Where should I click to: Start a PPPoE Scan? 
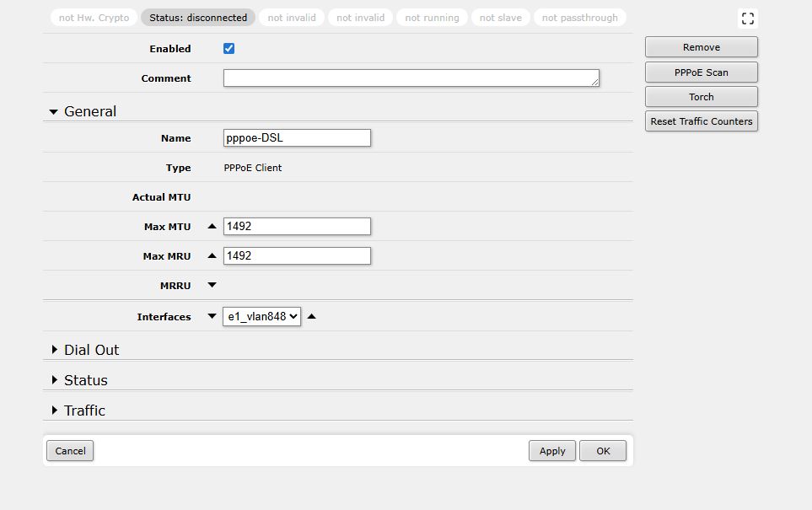click(702, 72)
